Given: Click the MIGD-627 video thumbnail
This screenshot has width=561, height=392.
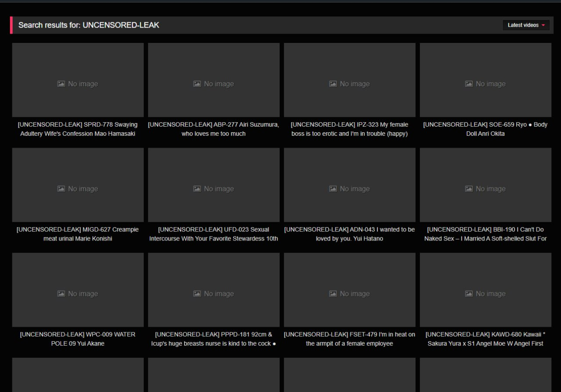Looking at the screenshot, I should (x=78, y=185).
